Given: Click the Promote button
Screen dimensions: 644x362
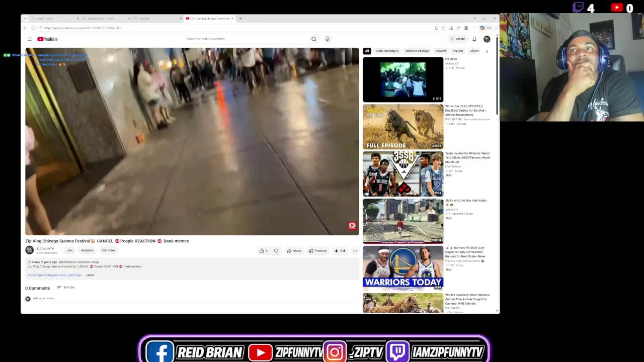Looking at the screenshot, I should [318, 251].
